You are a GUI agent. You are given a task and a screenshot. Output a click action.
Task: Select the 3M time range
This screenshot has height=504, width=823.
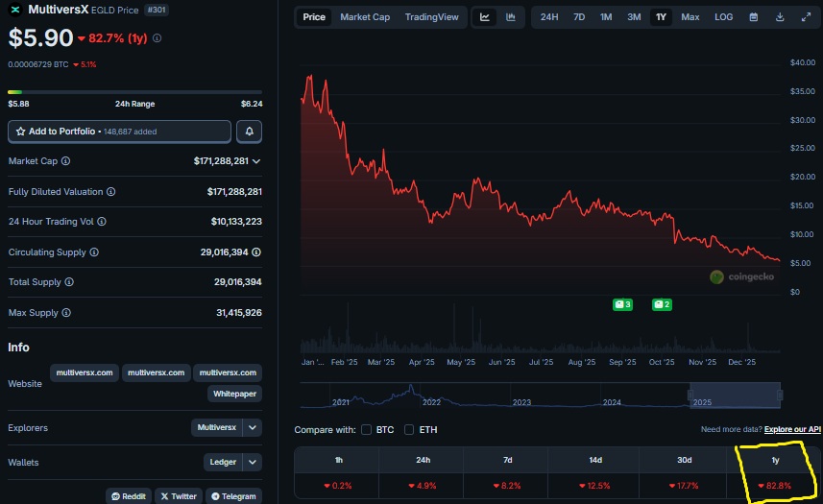point(634,17)
